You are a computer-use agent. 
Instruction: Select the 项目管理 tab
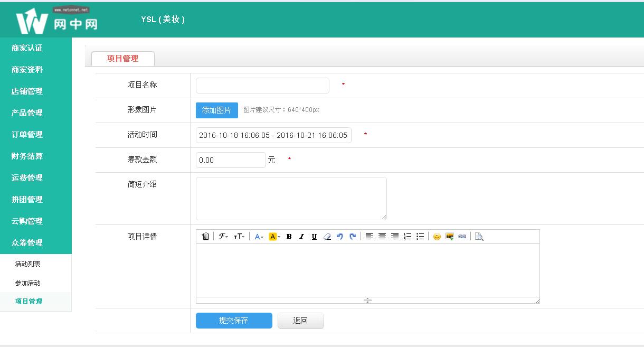tap(122, 59)
